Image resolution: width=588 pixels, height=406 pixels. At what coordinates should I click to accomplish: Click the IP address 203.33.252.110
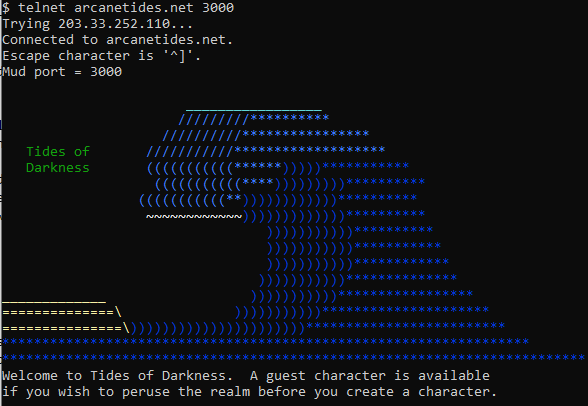pos(114,24)
